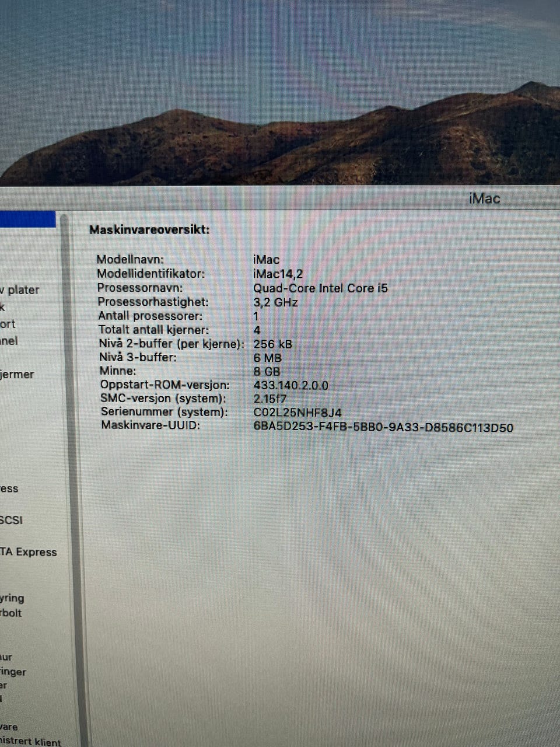
Task: Click the highlighted blue sidebar row
Action: (x=27, y=219)
